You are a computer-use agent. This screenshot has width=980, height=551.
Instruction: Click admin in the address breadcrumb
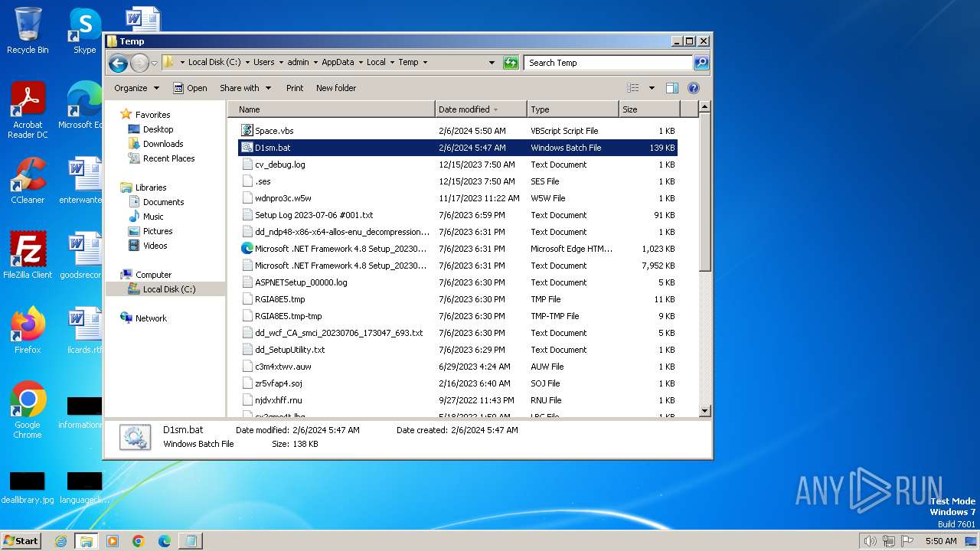[x=298, y=63]
